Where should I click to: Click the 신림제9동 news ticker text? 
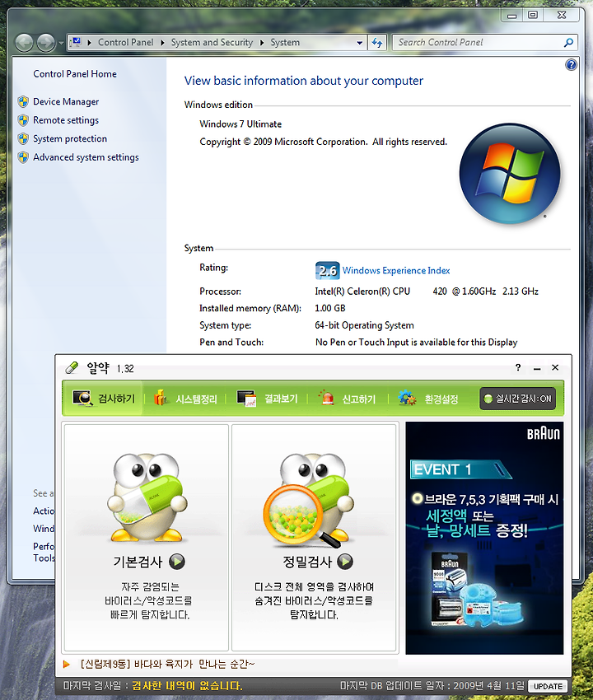tap(167, 665)
